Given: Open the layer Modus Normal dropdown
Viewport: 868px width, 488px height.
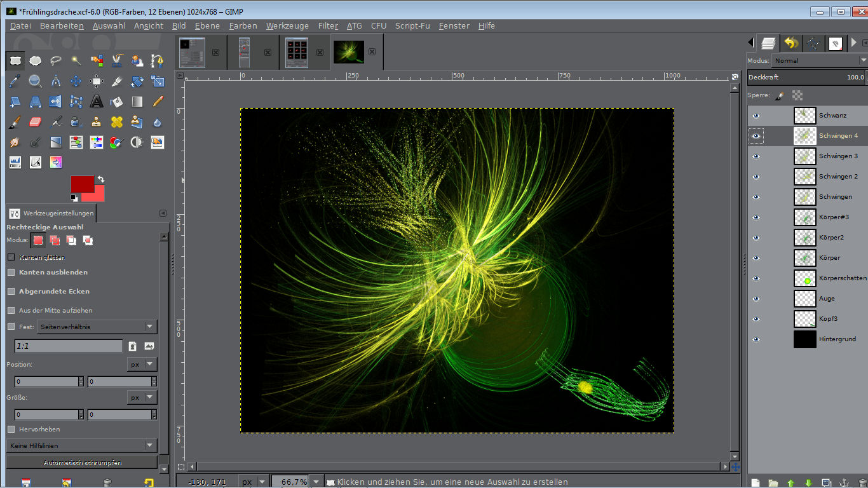Looking at the screenshot, I should coord(820,60).
